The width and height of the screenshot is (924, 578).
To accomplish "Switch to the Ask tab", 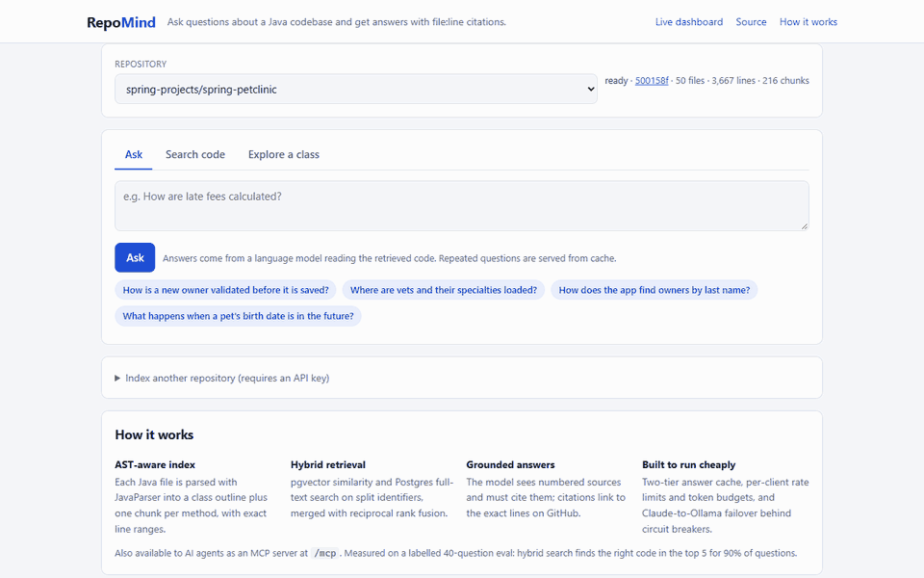I will pos(133,154).
